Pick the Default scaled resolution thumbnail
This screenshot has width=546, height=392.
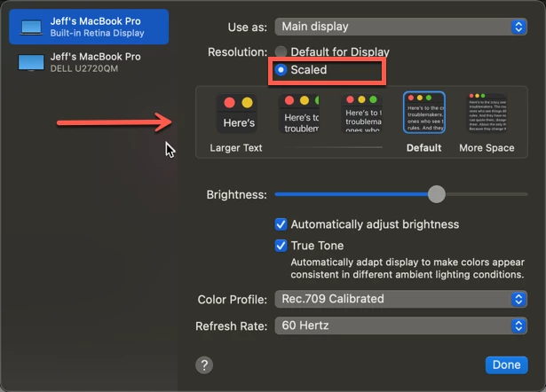click(424, 113)
